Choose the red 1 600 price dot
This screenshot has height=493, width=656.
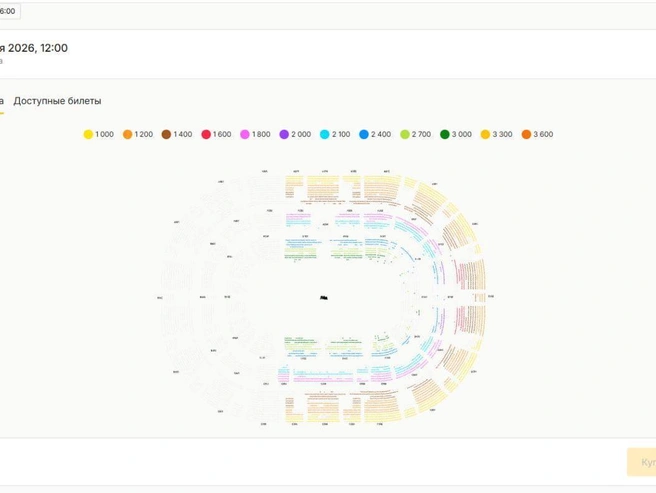206,134
